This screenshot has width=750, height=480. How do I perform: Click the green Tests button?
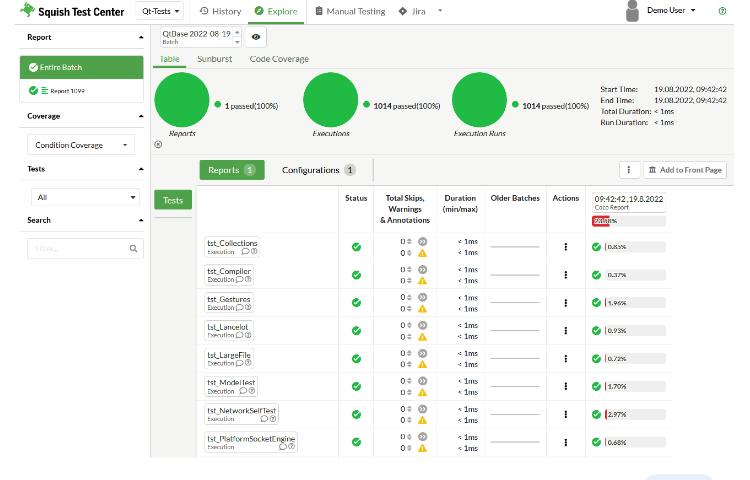(173, 200)
